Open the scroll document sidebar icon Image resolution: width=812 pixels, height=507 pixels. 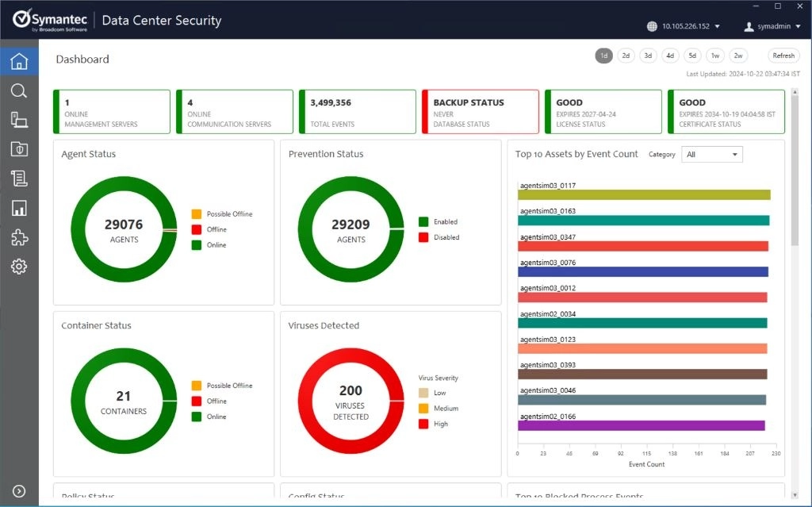19,179
